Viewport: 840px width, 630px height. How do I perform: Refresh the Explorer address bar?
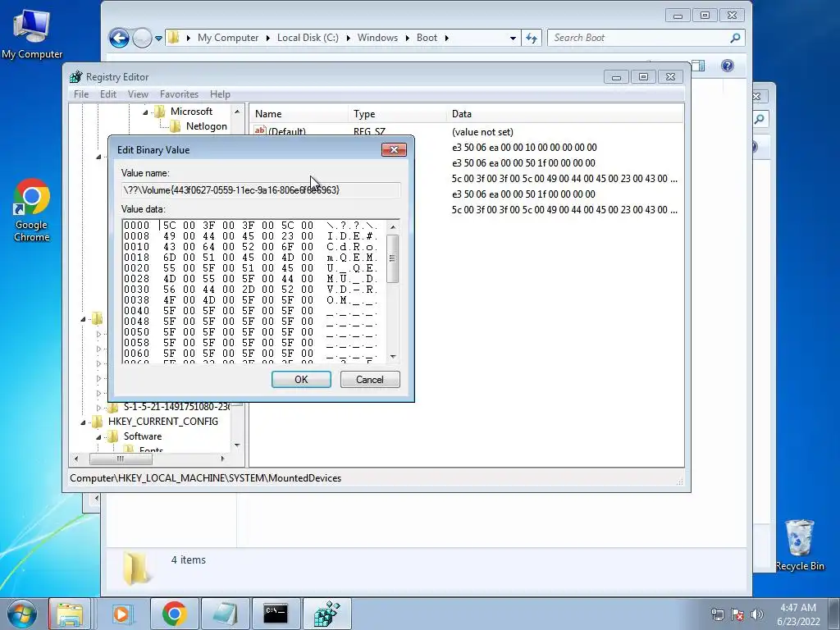point(532,38)
